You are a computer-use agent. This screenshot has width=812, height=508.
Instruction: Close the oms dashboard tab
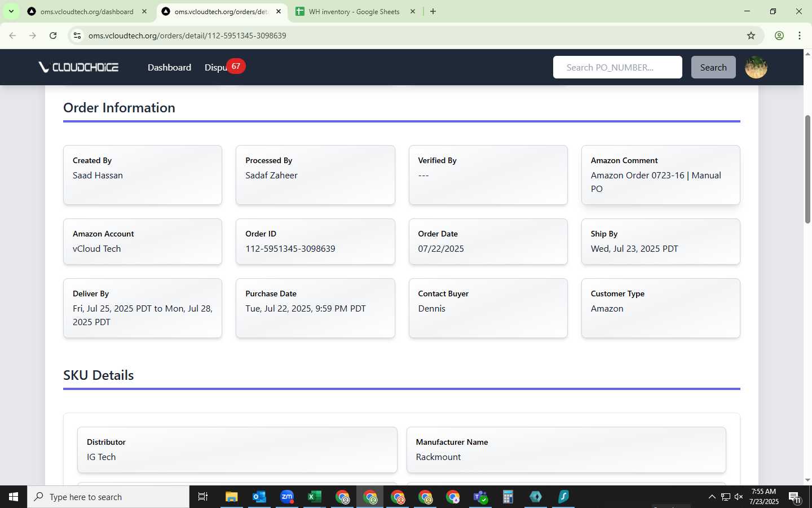144,11
